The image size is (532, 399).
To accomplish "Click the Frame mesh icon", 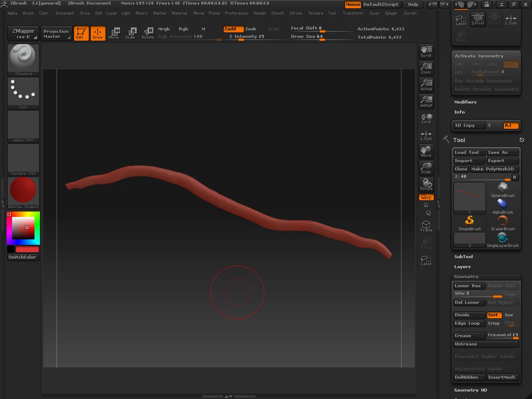I will tap(426, 226).
